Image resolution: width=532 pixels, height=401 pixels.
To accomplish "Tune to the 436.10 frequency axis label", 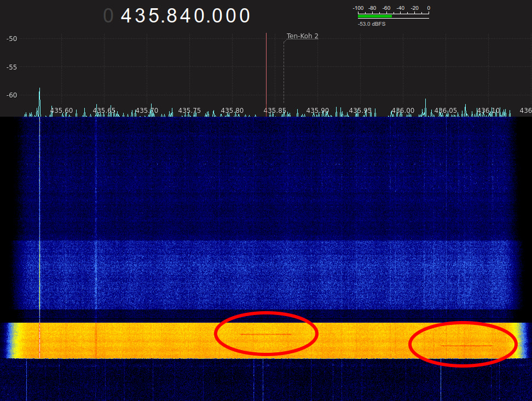I will click(x=488, y=111).
